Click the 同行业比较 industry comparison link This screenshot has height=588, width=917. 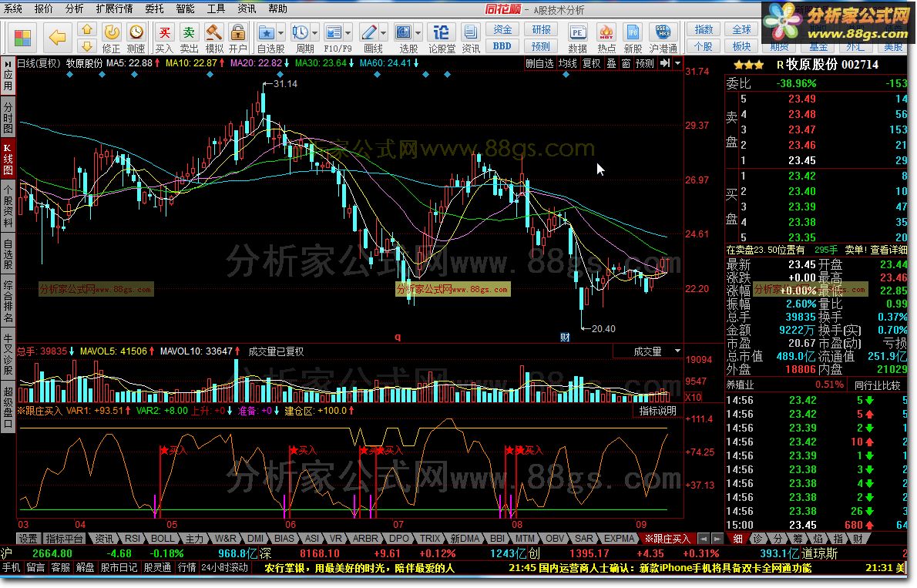(877, 385)
